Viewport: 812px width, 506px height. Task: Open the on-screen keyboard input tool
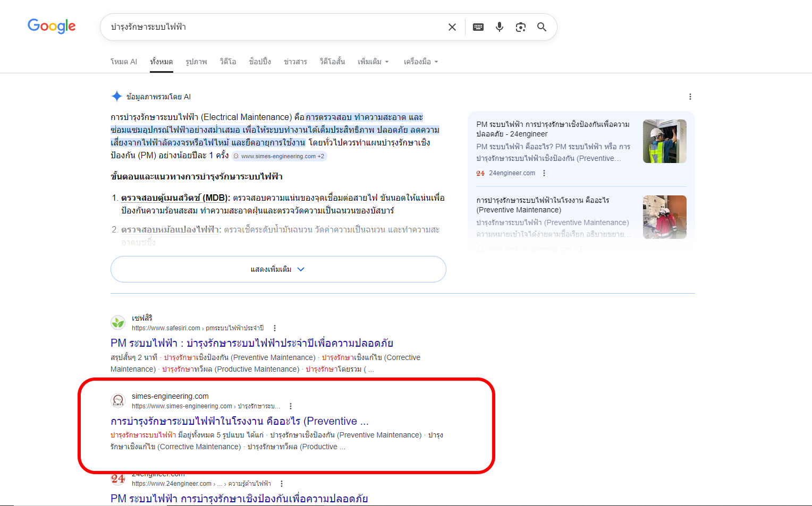point(478,27)
